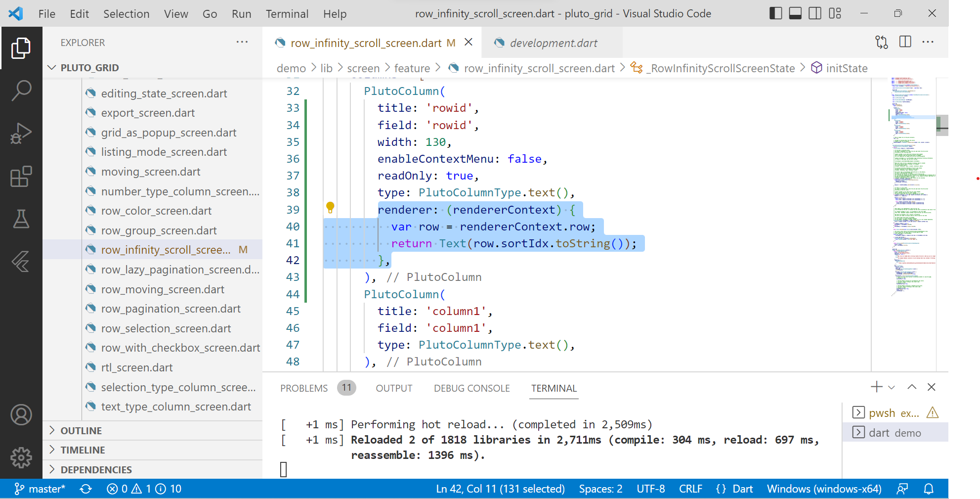The width and height of the screenshot is (980, 499).
Task: Toggle secondary side bar layout icon
Action: tap(815, 13)
